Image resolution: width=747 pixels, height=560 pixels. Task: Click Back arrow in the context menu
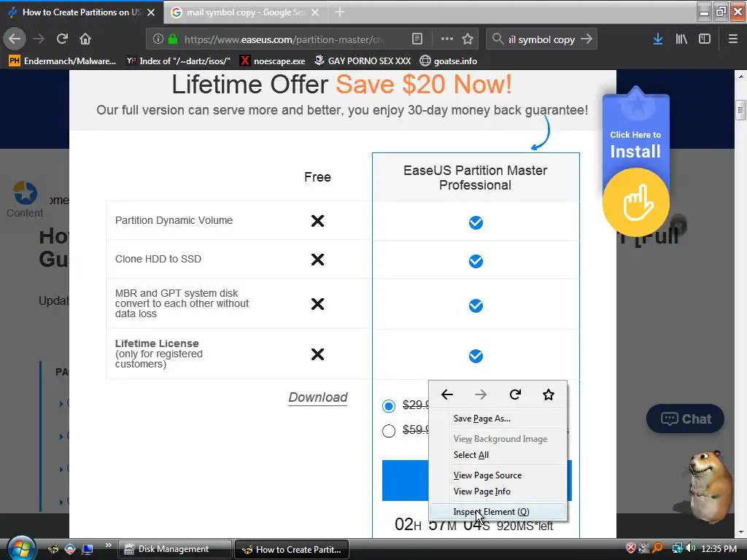pyautogui.click(x=447, y=394)
